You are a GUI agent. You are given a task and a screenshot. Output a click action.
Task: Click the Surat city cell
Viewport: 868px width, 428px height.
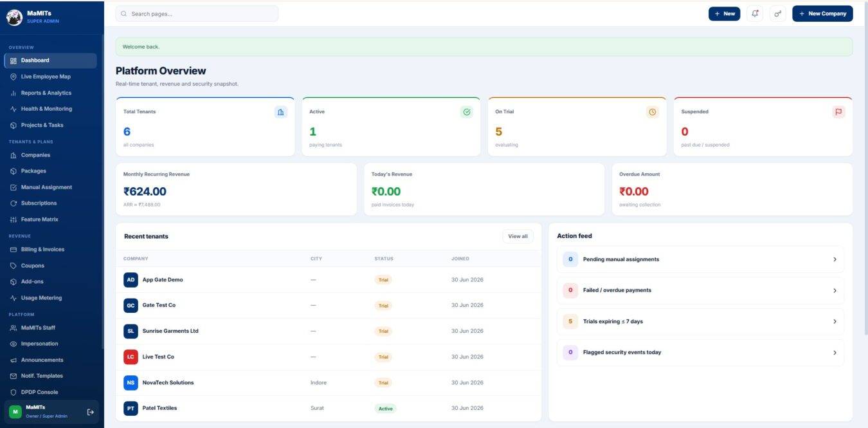[317, 408]
